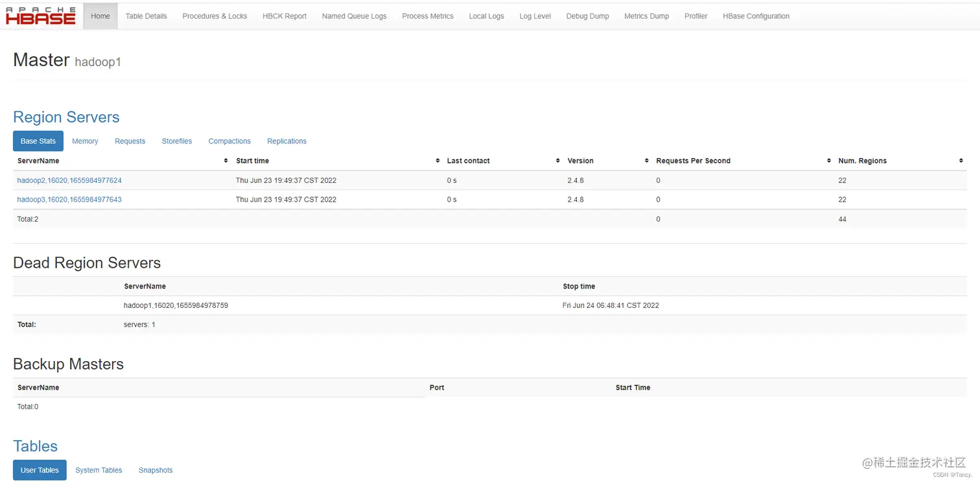Open Local Logs page
This screenshot has height=483, width=980.
pyautogui.click(x=486, y=16)
